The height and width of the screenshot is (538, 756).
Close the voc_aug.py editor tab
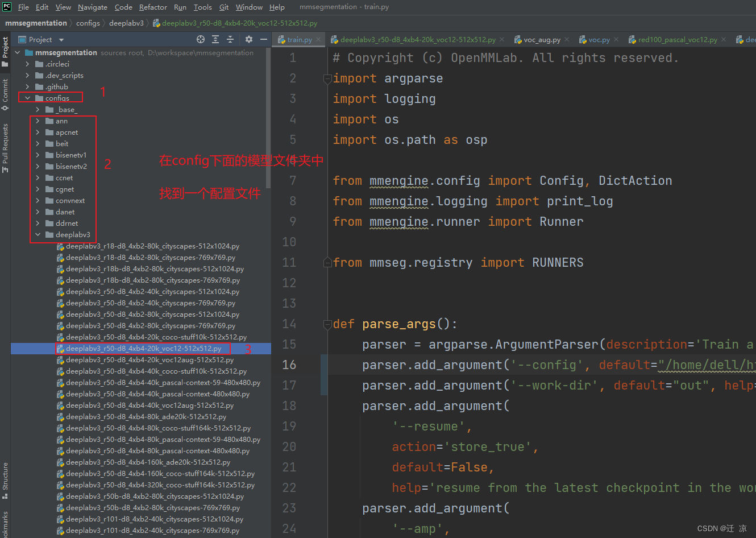[x=567, y=39]
